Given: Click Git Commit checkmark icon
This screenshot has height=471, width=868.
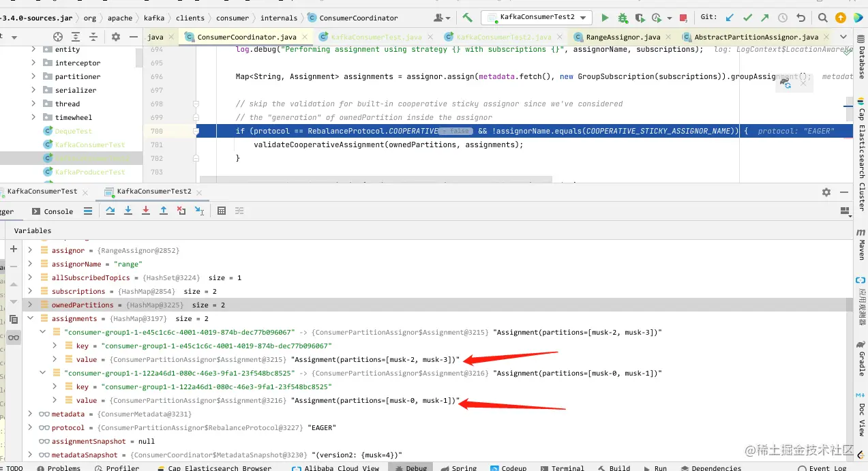Looking at the screenshot, I should point(748,18).
